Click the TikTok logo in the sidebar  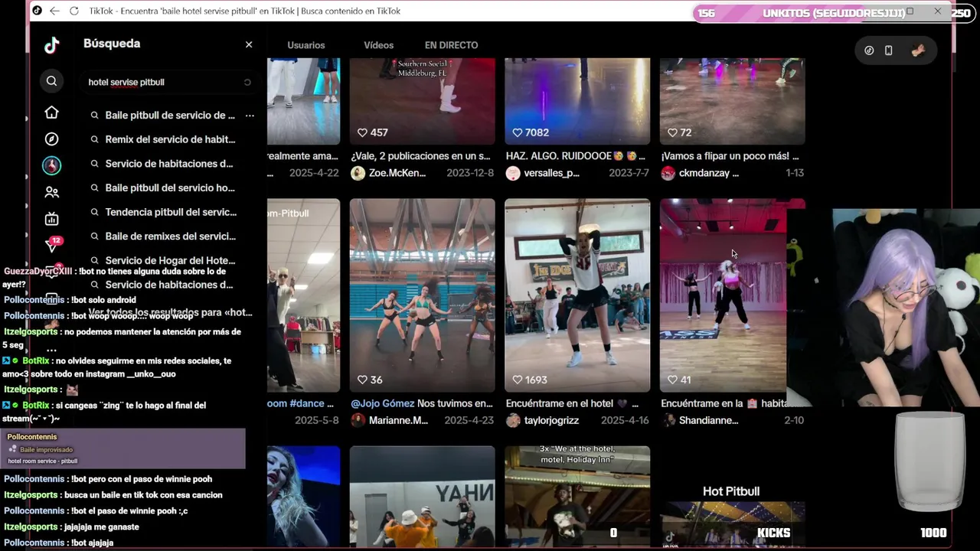coord(51,45)
